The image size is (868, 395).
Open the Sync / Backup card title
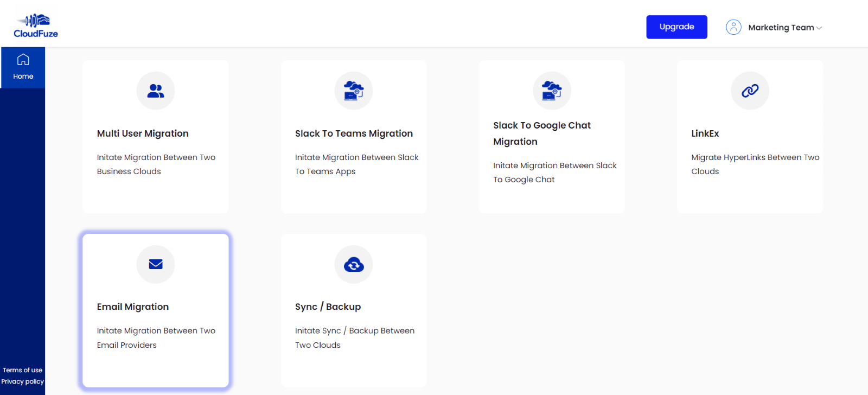click(x=328, y=307)
